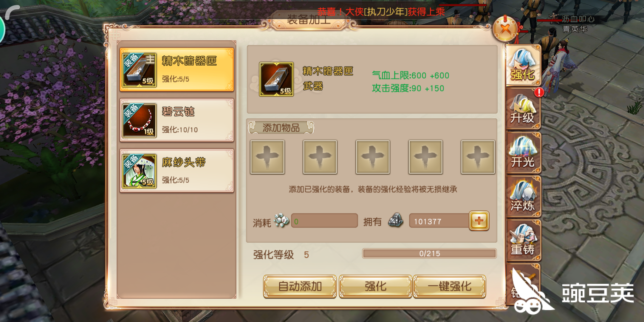Select the 淬炼 side tab
Viewport: 644px width, 322px height.
(x=524, y=197)
